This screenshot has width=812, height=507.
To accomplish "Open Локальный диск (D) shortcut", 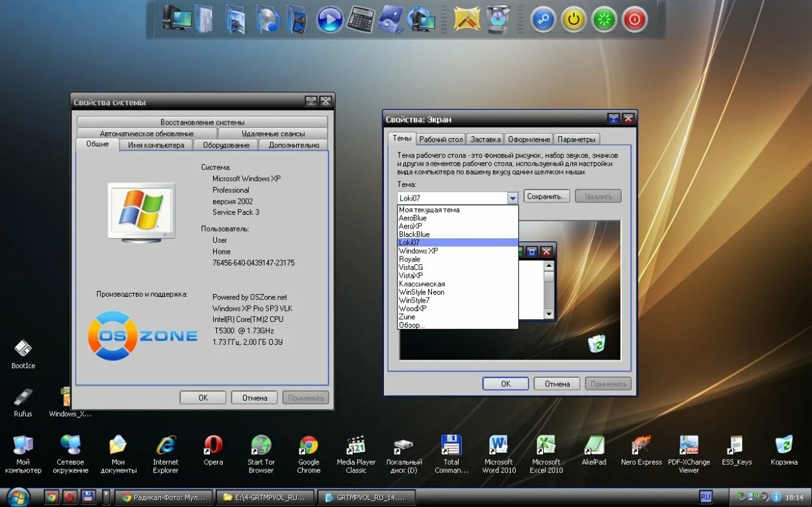I will point(404,454).
